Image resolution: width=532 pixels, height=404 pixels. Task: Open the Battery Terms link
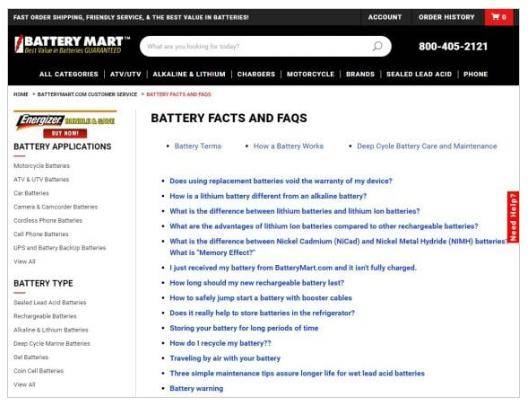pos(198,146)
